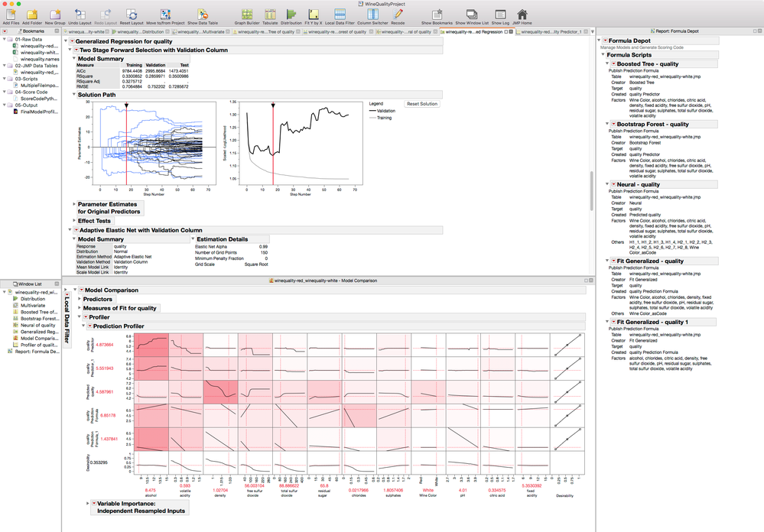Launch the Fit Y by X platform
The height and width of the screenshot is (532, 764).
coord(312,15)
